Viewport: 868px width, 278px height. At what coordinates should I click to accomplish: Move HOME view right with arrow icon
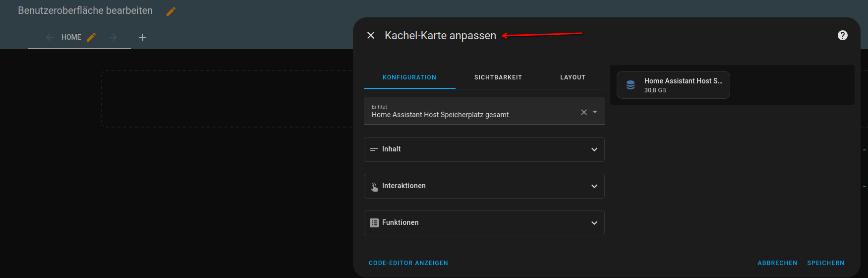(x=113, y=37)
